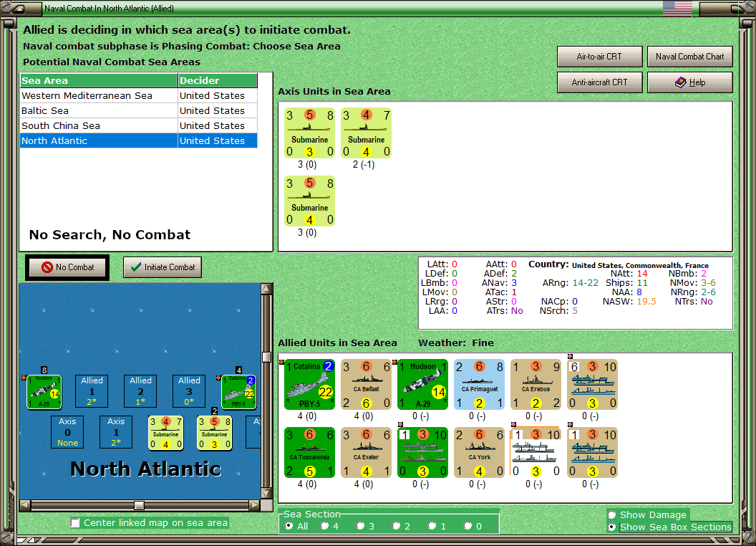Select the CA Tuscaloosa cruiser counter
Screen dimensions: 756x546
point(309,452)
